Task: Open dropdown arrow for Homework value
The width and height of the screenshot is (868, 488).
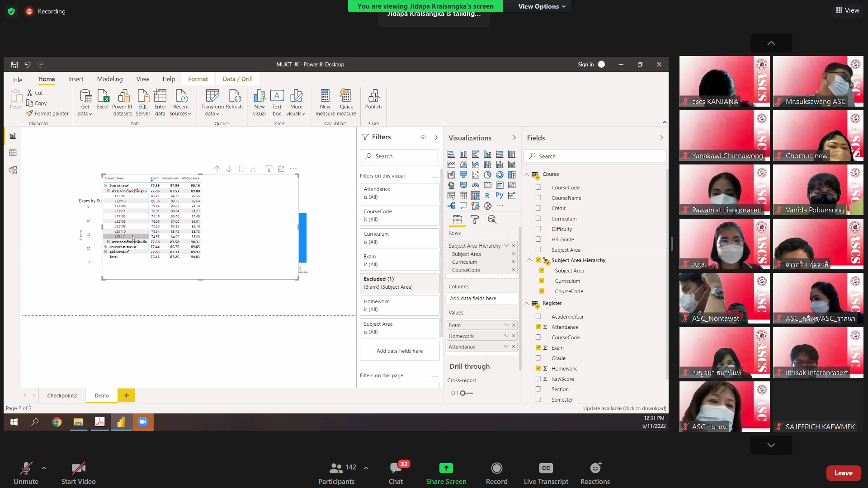Action: pyautogui.click(x=506, y=336)
